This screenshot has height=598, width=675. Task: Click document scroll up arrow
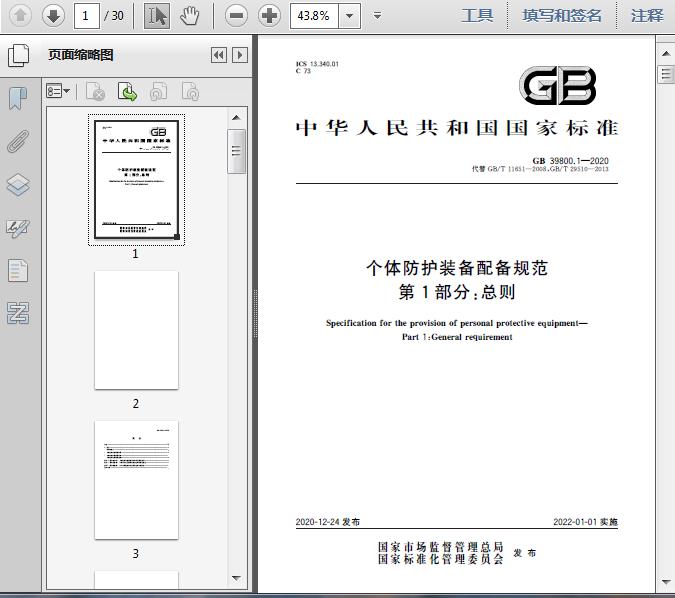coord(666,54)
